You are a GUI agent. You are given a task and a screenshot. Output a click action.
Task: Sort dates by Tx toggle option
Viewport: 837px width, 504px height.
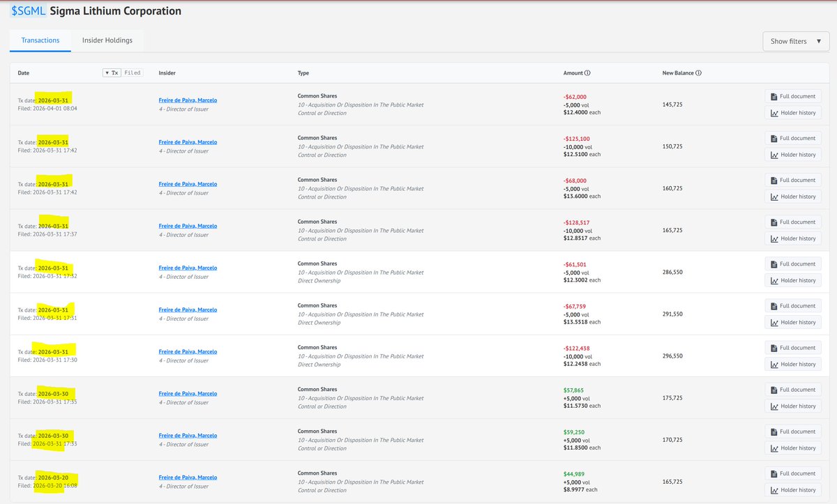112,72
